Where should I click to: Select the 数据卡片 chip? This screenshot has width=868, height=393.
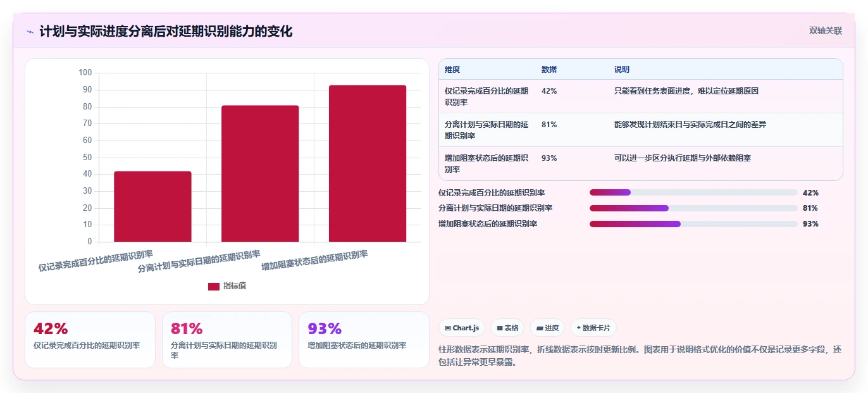tap(593, 328)
